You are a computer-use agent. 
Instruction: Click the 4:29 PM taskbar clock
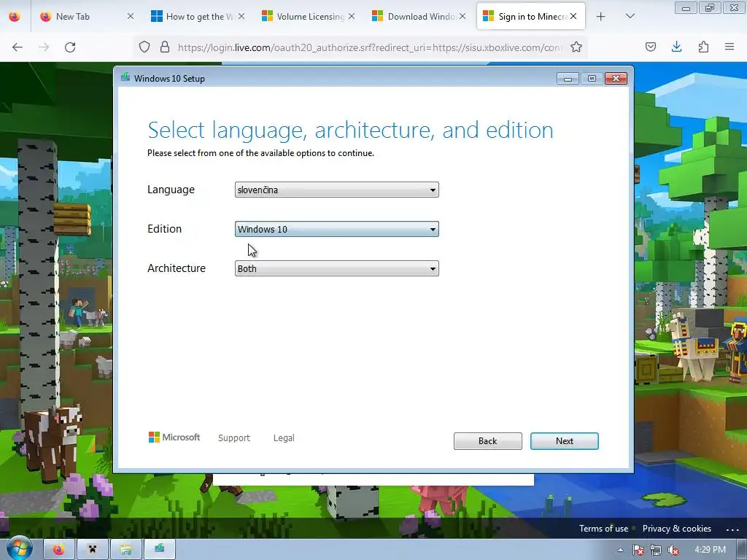pyautogui.click(x=711, y=550)
